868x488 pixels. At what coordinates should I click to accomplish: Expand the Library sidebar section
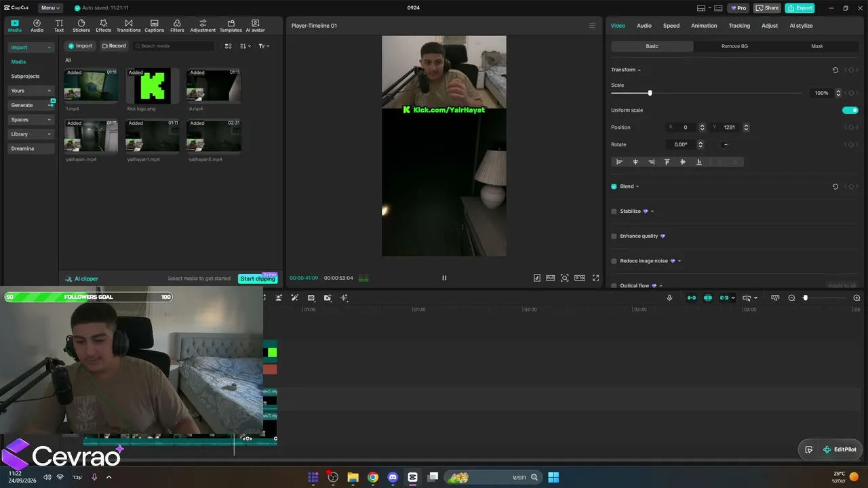pos(31,134)
